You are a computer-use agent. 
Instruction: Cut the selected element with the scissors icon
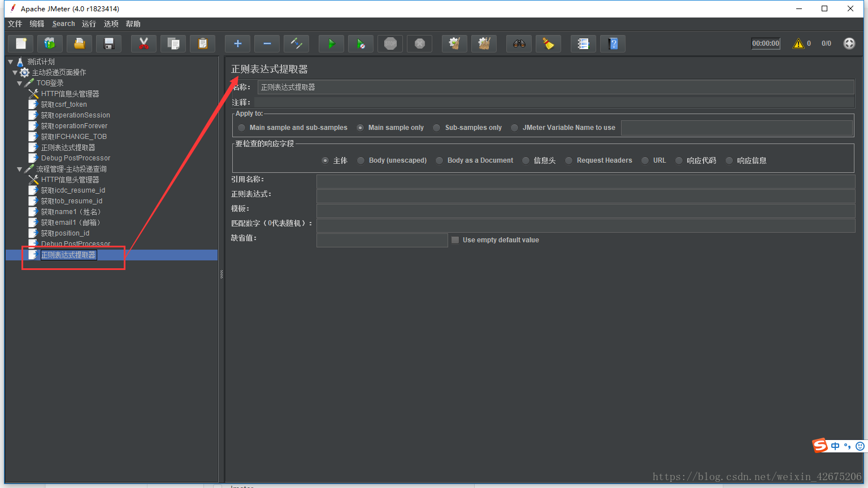[144, 43]
